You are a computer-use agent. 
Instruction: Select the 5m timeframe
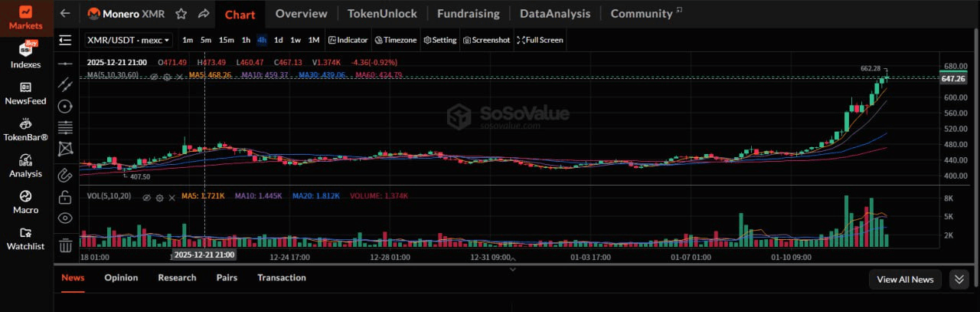[206, 40]
